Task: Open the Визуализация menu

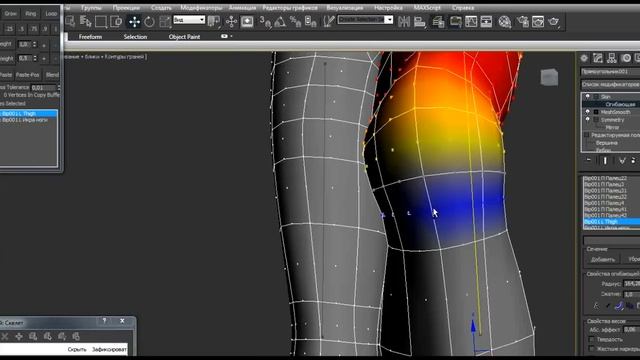Action: click(345, 7)
